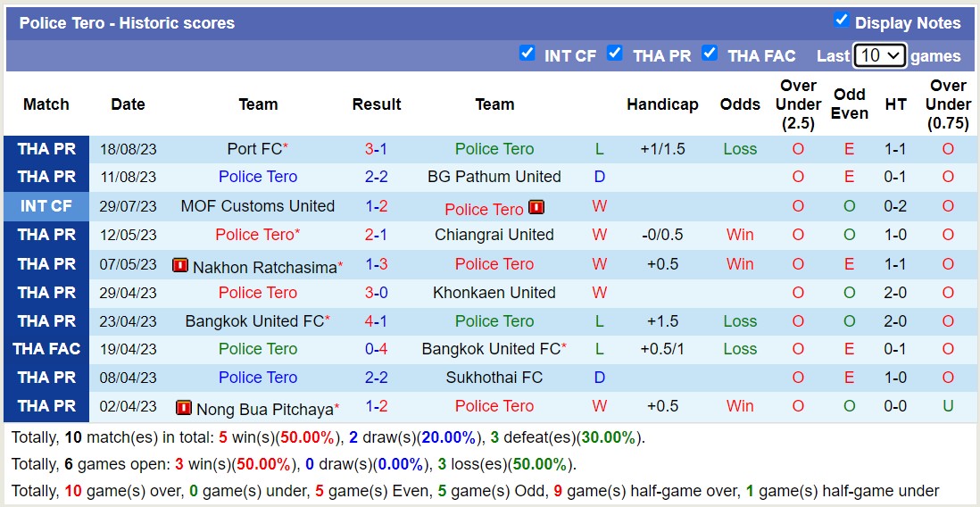This screenshot has width=980, height=507.
Task: Click red card icon beside Nong Bua Pitchaya
Action: [x=184, y=407]
